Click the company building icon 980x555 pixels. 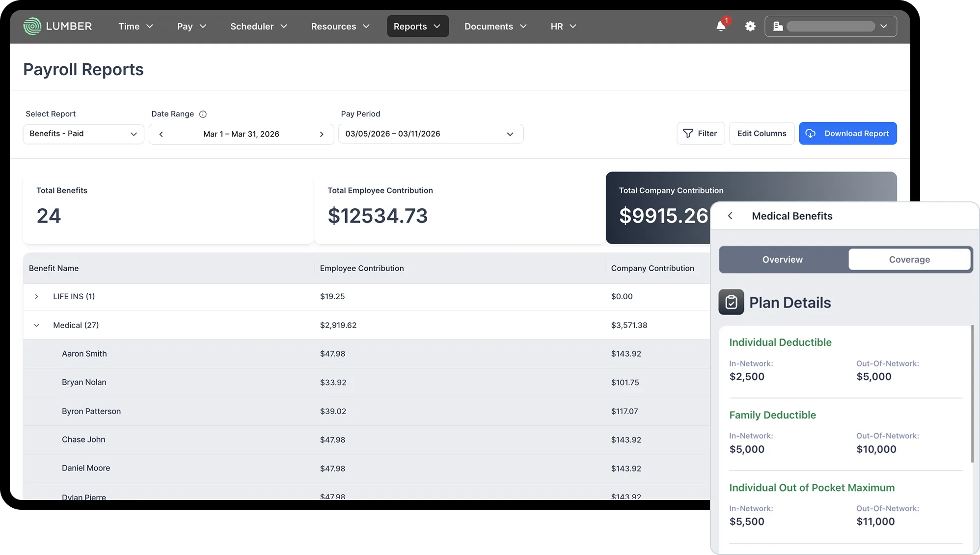tap(778, 27)
